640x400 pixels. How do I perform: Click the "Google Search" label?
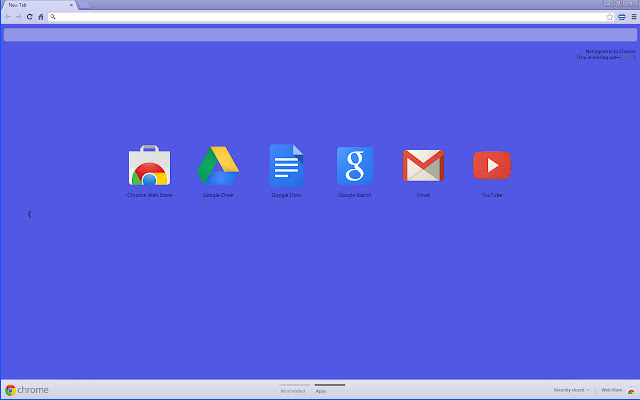[x=355, y=195]
